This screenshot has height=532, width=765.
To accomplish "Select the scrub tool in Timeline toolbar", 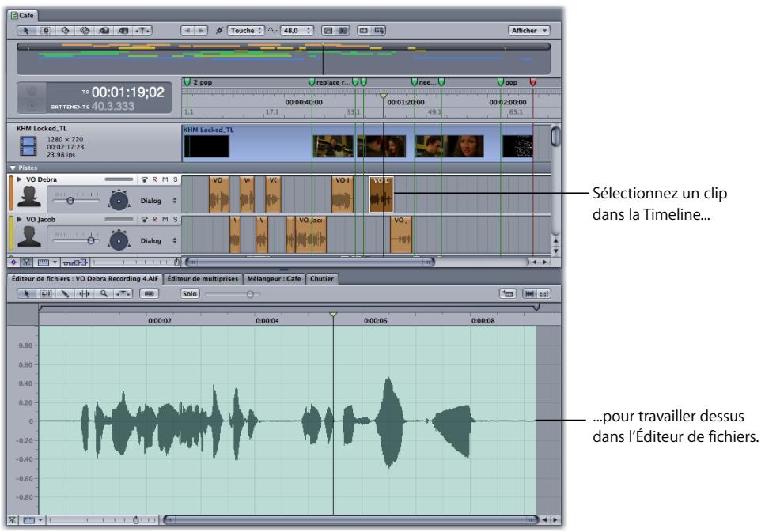I will (142, 30).
